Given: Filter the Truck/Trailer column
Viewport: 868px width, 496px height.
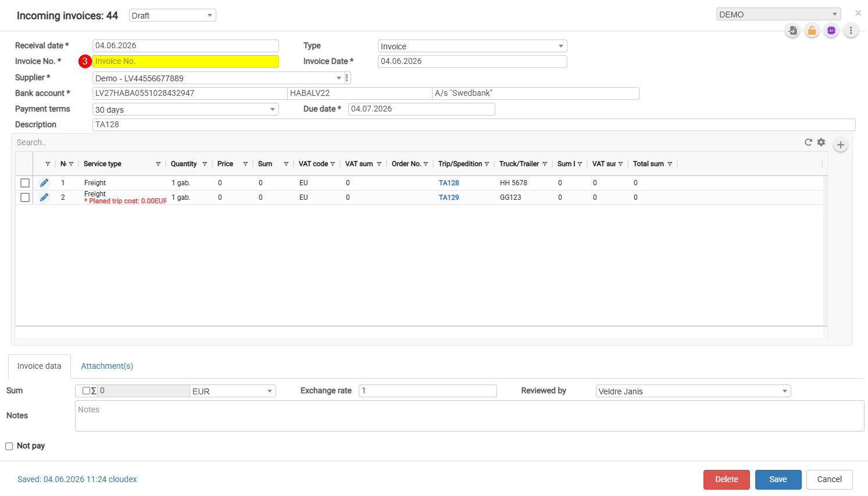Looking at the screenshot, I should 545,164.
